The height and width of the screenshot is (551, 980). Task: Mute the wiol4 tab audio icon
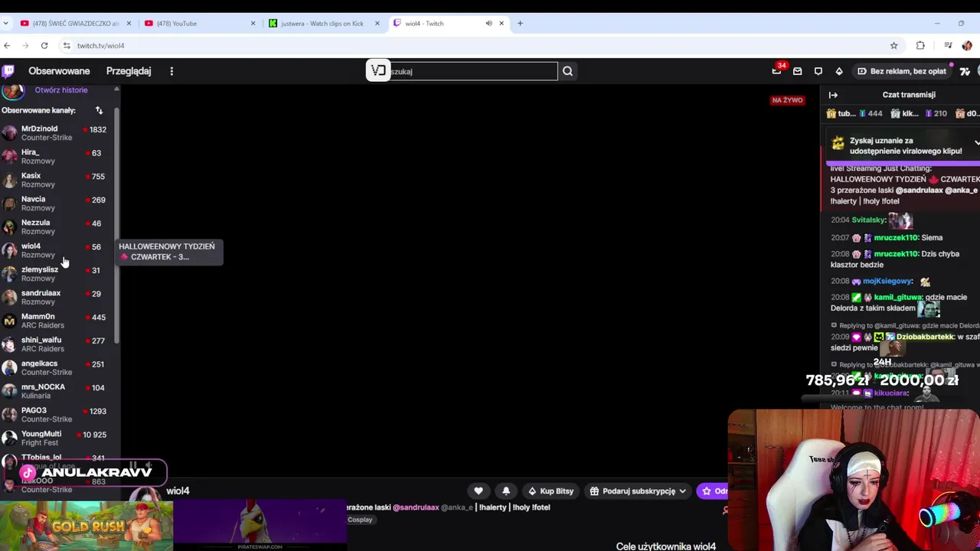pos(488,23)
